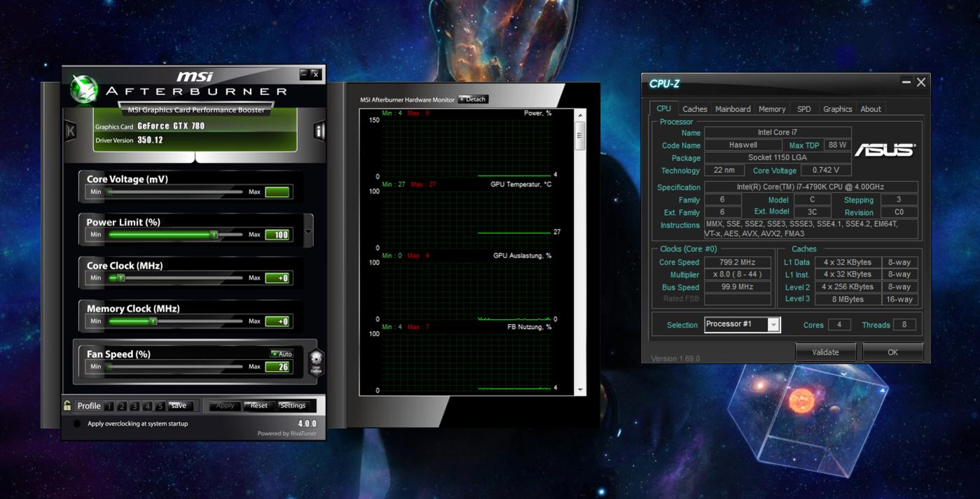Open the SPD tab in CPU-Z

804,109
